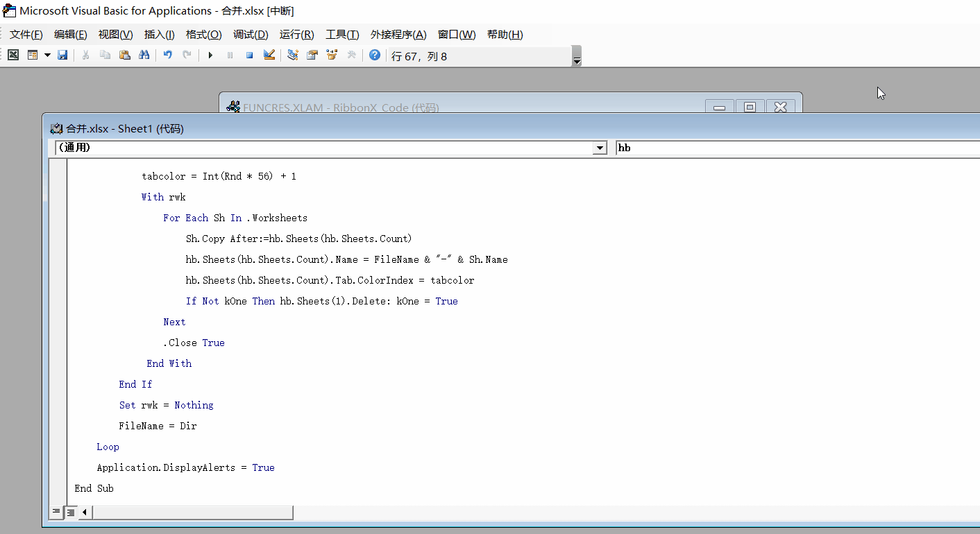Image resolution: width=980 pixels, height=534 pixels.
Task: Click the Tab.ColorIndex = tabcolor line
Action: pos(330,280)
